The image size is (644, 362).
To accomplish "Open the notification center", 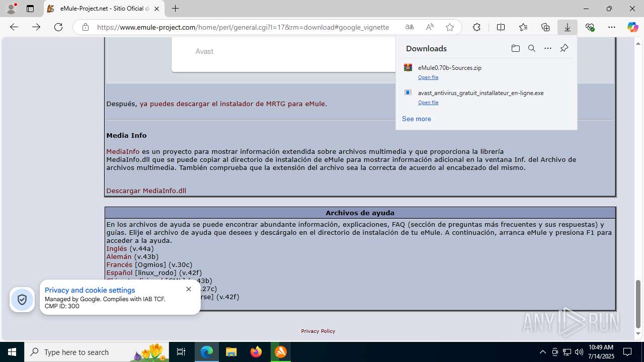I will 627,352.
